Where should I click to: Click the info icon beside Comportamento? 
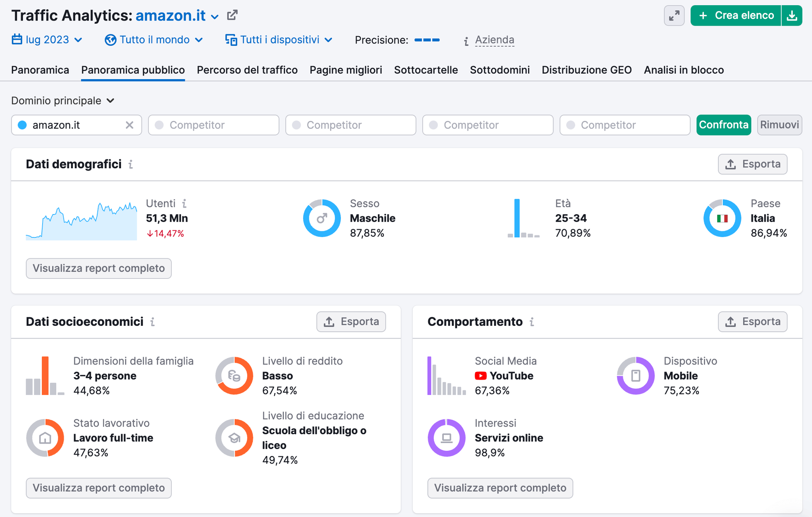(x=531, y=322)
